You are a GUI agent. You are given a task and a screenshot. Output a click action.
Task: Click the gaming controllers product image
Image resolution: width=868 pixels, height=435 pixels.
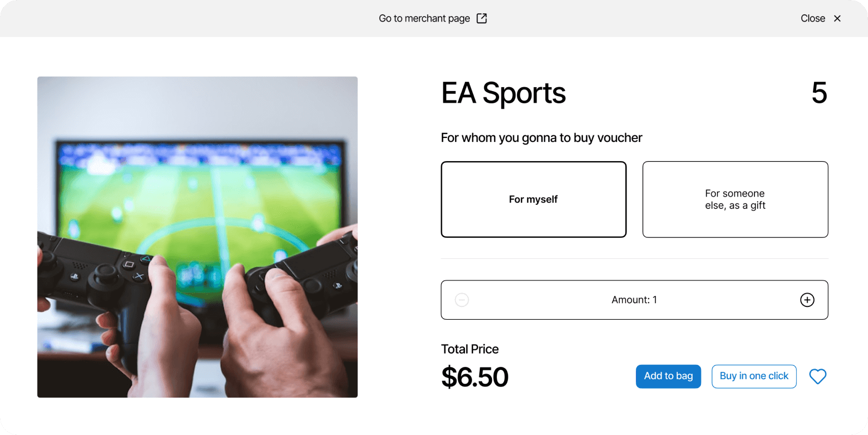(x=197, y=236)
